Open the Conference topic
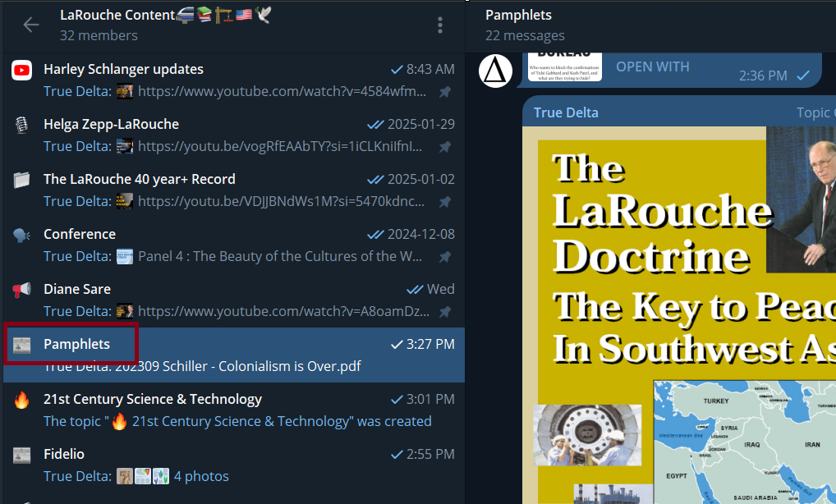 click(234, 245)
